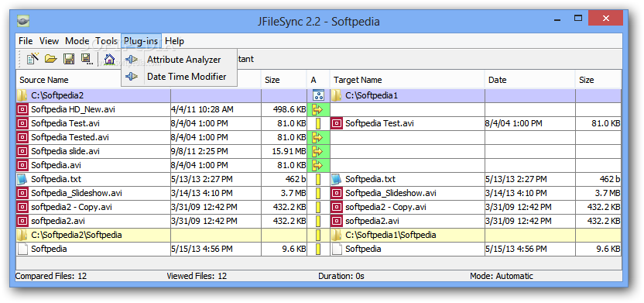Select the source Softpedia.txt file name
644x303 pixels.
[57, 179]
